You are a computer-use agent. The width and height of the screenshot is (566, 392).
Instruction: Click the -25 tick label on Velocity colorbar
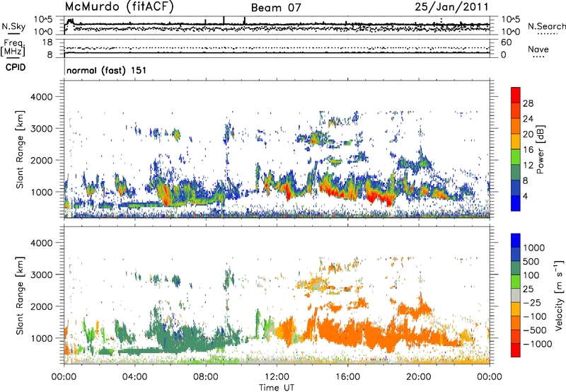(x=532, y=303)
